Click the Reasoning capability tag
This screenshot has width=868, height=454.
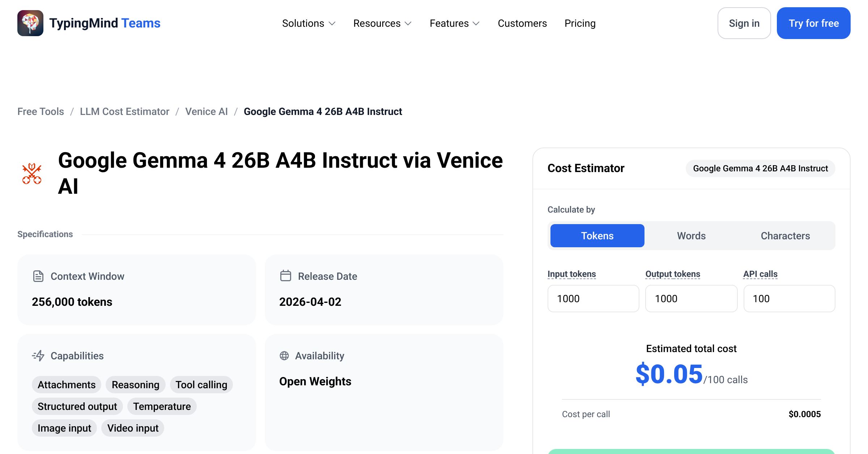pyautogui.click(x=135, y=385)
